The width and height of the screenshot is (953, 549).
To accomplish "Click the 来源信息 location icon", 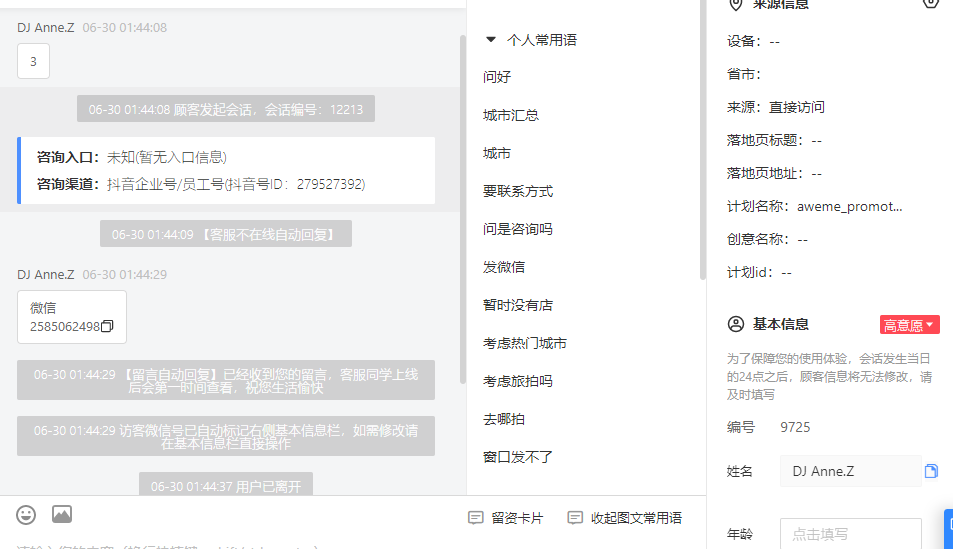I will [x=736, y=4].
